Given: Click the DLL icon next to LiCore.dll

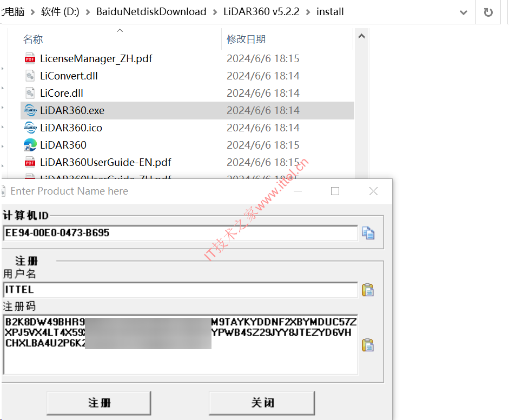Looking at the screenshot, I should [x=30, y=93].
